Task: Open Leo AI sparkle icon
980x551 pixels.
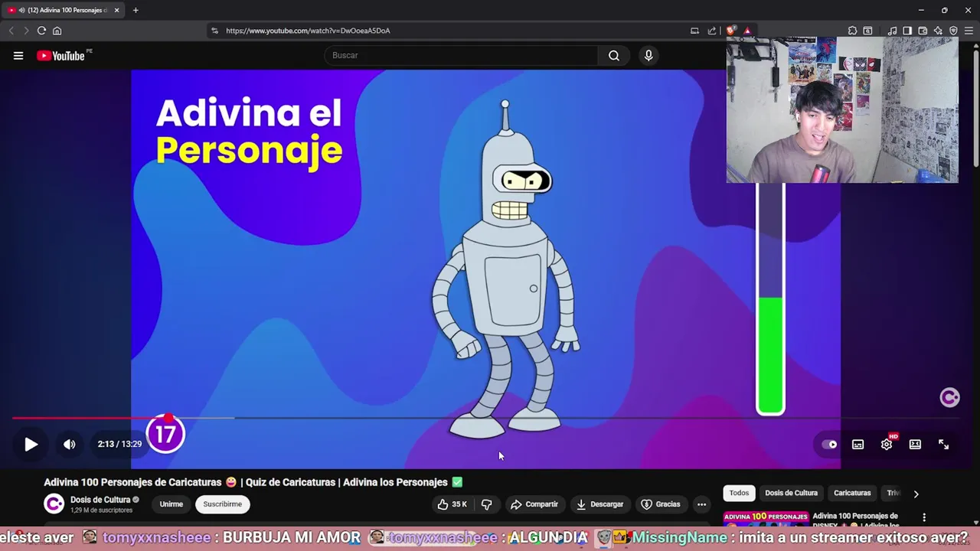Action: [x=938, y=31]
